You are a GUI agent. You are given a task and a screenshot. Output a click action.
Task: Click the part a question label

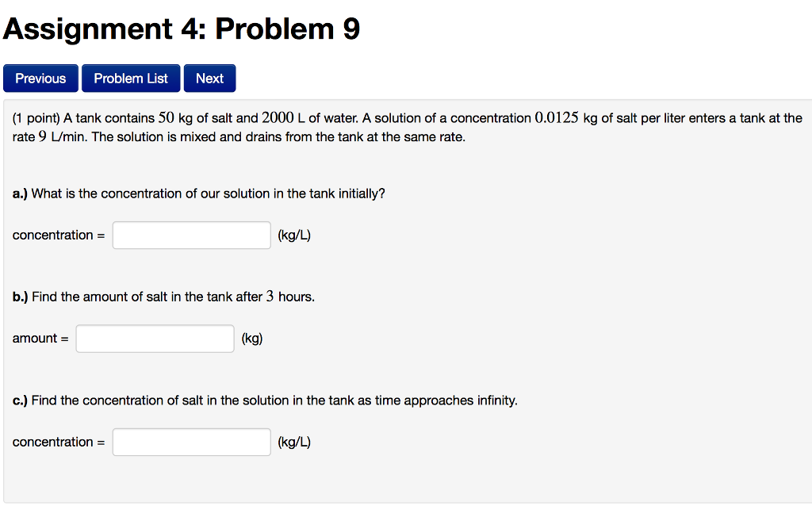[x=198, y=193]
